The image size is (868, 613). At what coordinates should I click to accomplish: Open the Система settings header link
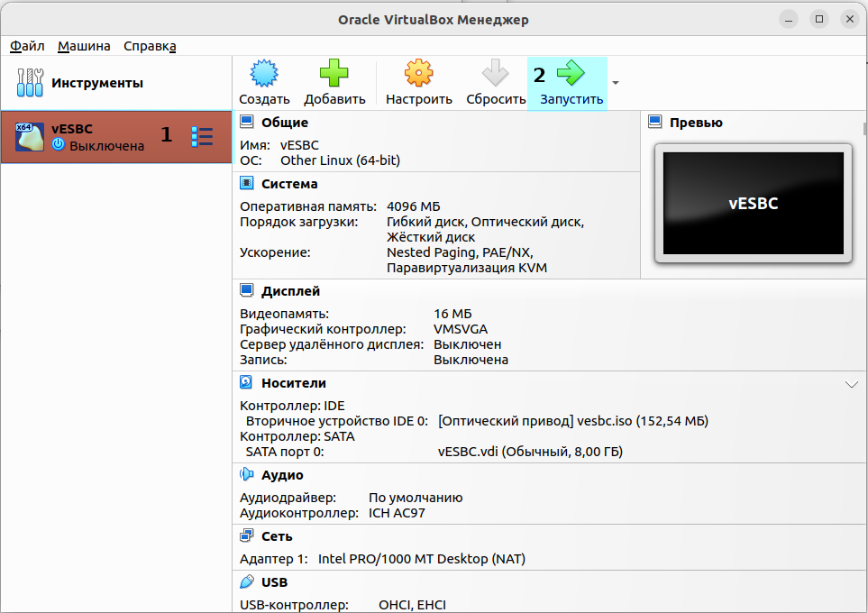(289, 184)
